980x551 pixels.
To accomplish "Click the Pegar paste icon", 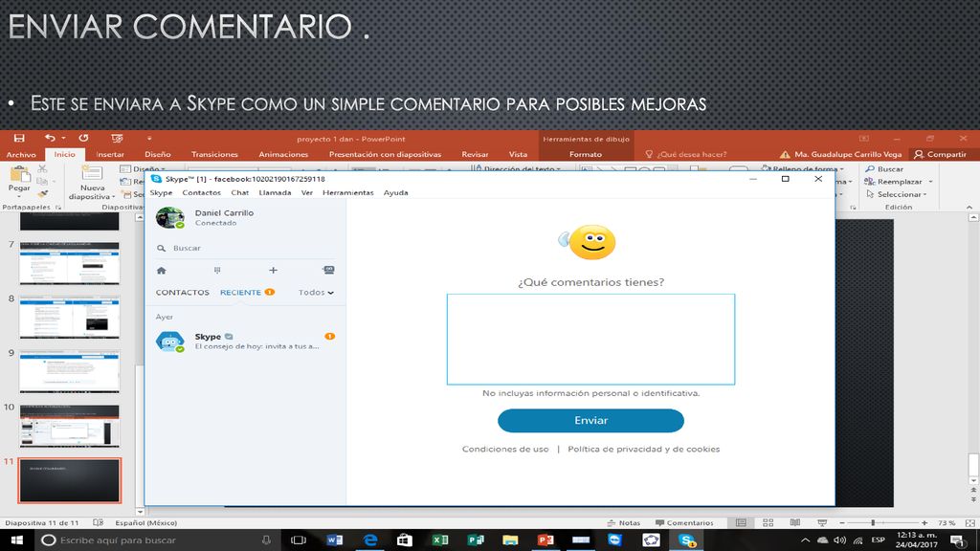I will (x=19, y=174).
